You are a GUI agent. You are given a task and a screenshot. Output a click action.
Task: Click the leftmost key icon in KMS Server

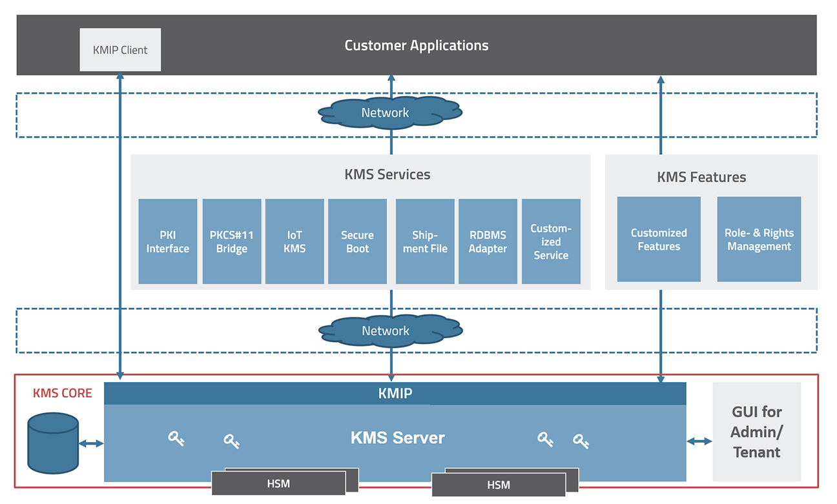click(x=176, y=439)
